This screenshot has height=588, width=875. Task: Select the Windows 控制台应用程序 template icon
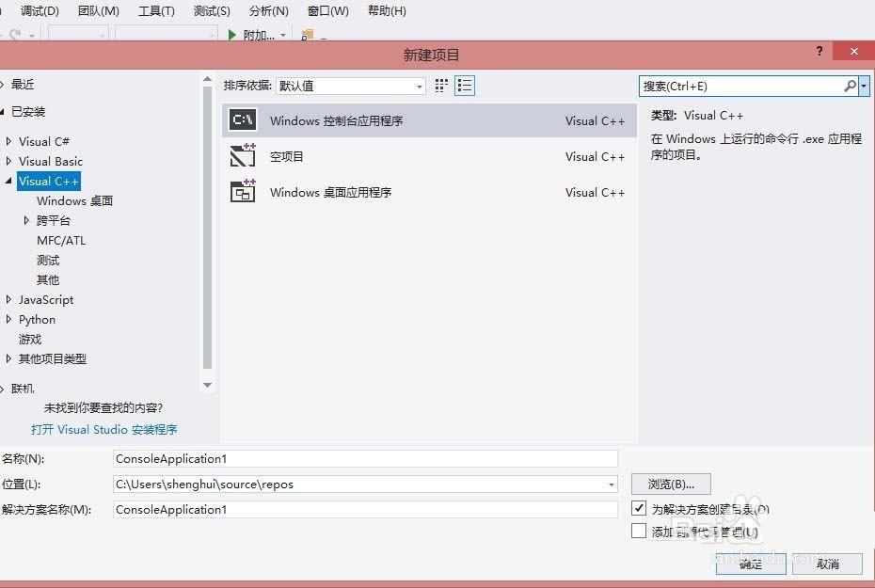click(x=242, y=119)
